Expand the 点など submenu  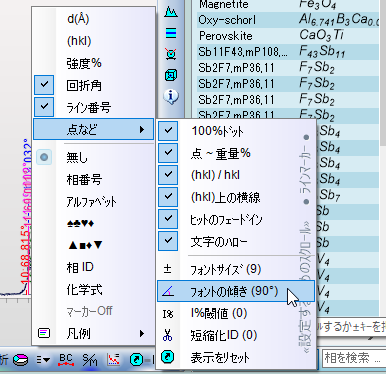93,129
